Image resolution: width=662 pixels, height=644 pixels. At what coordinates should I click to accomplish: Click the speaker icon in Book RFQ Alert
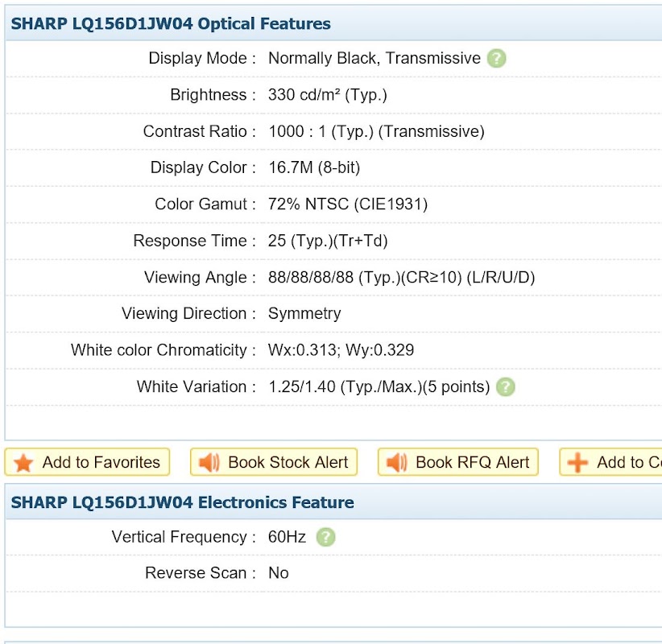(x=396, y=463)
